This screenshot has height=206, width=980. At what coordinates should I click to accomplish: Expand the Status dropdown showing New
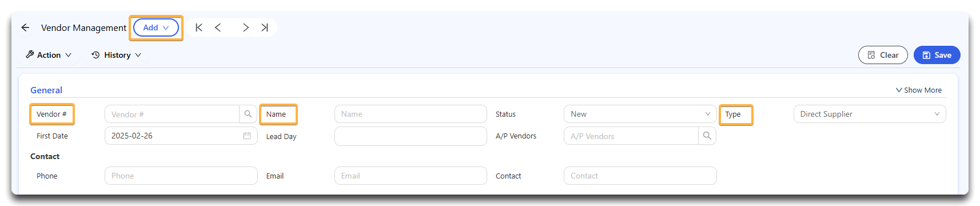coord(640,114)
